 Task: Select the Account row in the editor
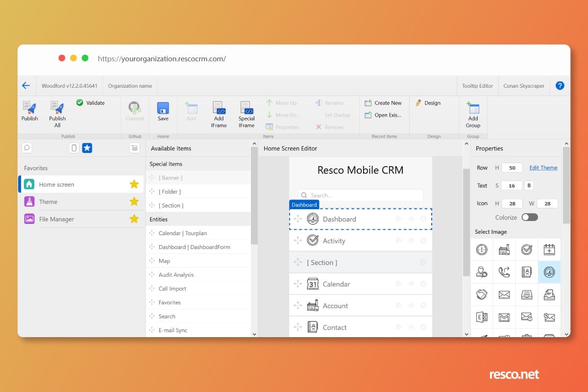pos(361,305)
